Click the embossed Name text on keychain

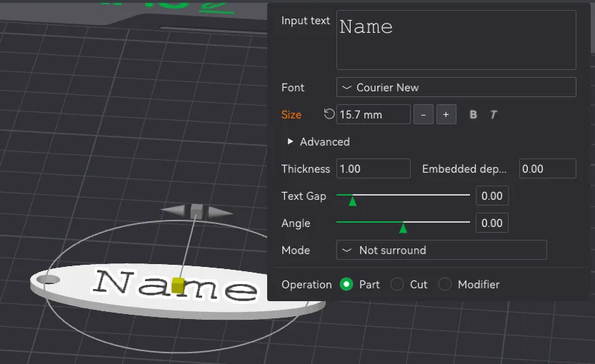(x=175, y=285)
